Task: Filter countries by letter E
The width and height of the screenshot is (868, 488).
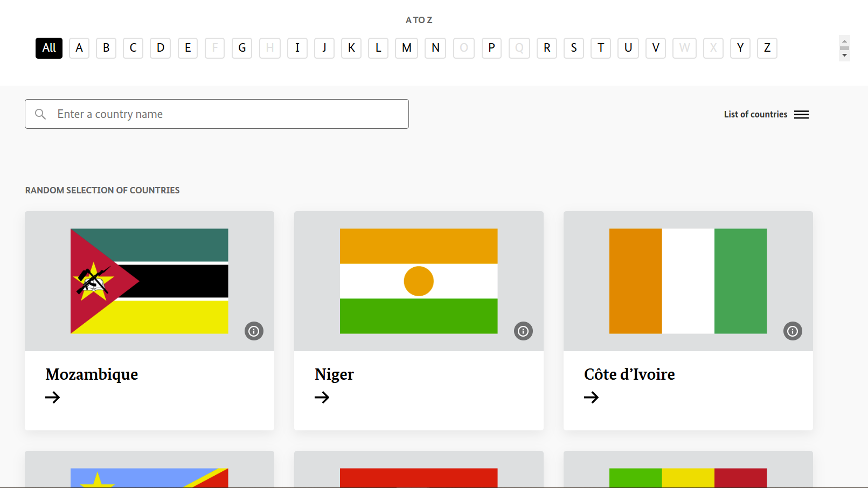Action: [188, 48]
